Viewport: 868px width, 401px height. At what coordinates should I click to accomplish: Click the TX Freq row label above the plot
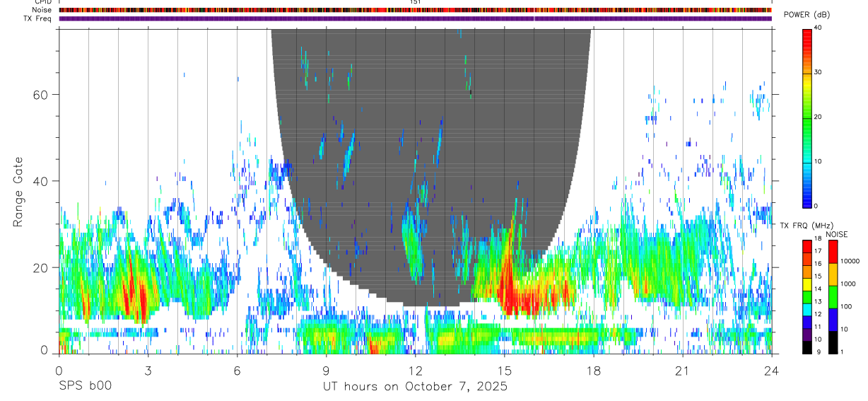click(x=37, y=18)
